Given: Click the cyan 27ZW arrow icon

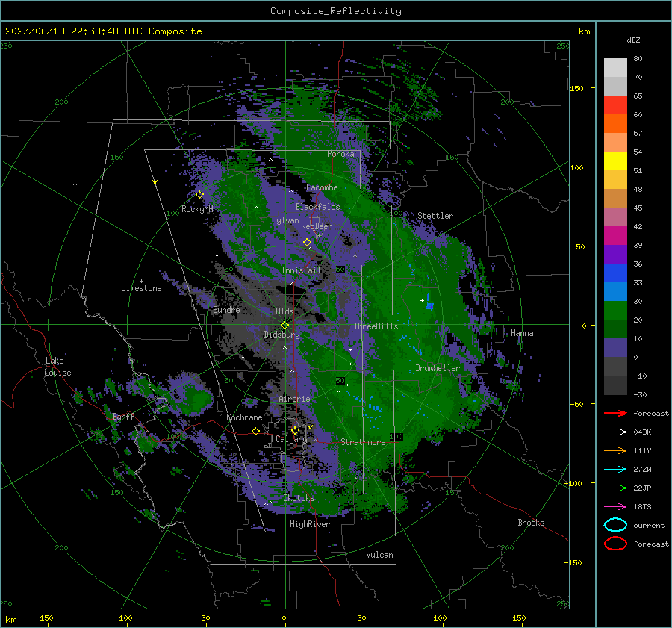Looking at the screenshot, I should [x=615, y=470].
